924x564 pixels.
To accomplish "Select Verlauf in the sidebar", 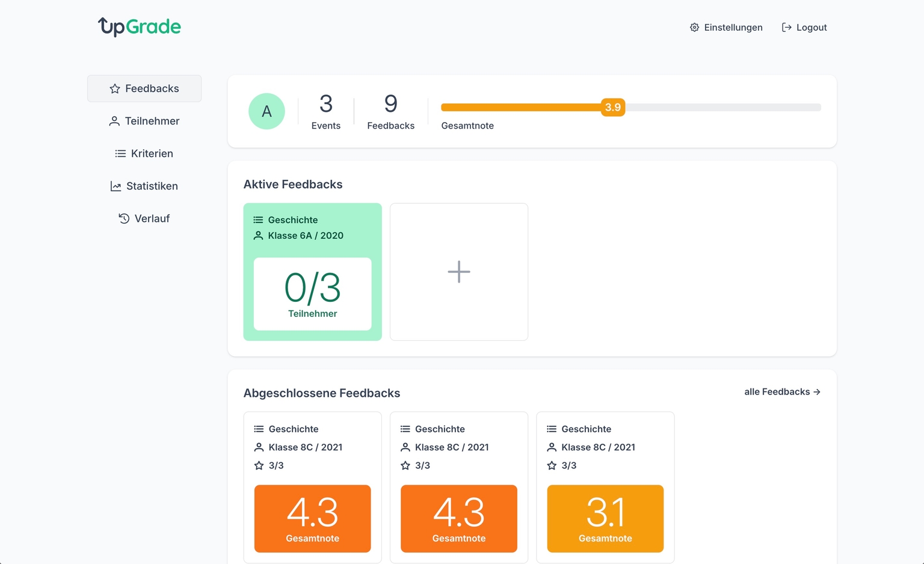I will [x=144, y=218].
